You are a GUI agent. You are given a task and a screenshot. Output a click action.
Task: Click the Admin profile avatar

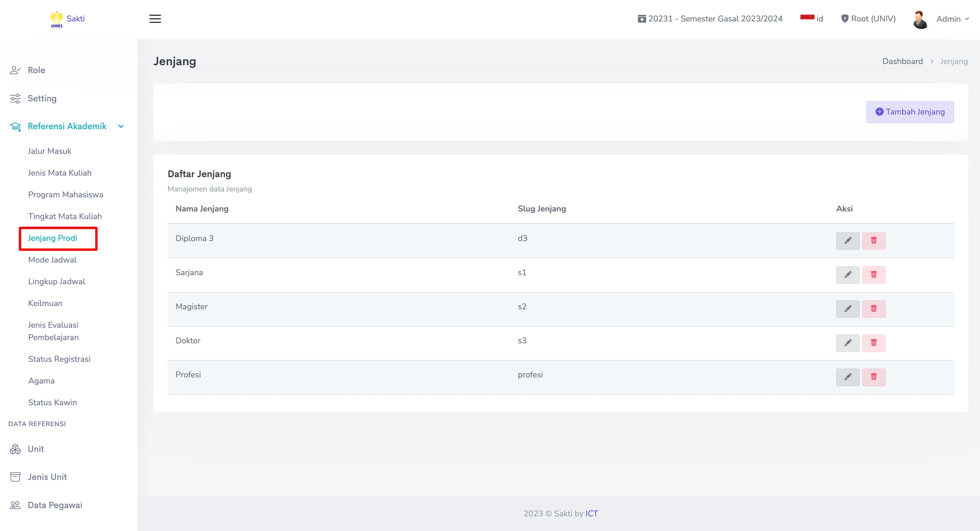pos(920,19)
